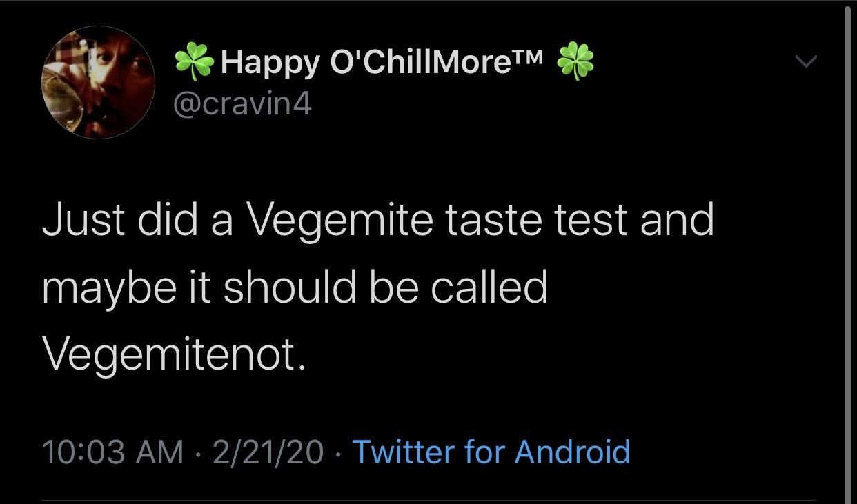
Task: Open the tweet author's profile picture
Action: click(99, 82)
